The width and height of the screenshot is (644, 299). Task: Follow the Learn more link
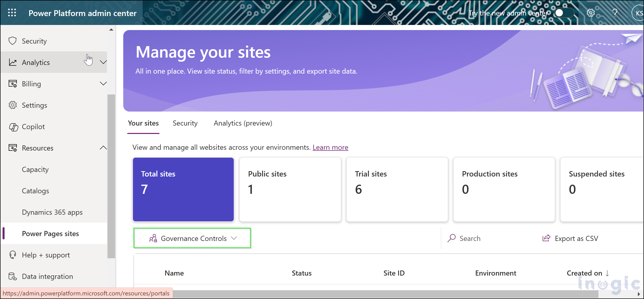click(x=330, y=147)
